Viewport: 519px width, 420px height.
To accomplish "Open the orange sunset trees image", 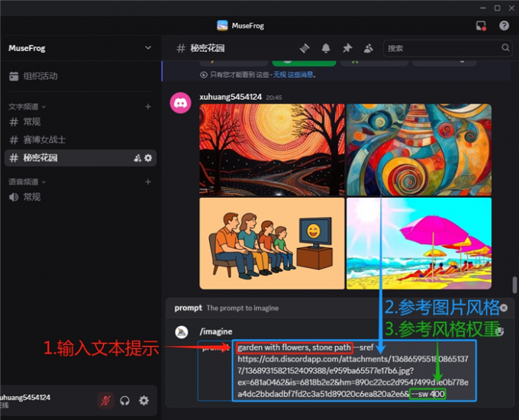I will 272,150.
